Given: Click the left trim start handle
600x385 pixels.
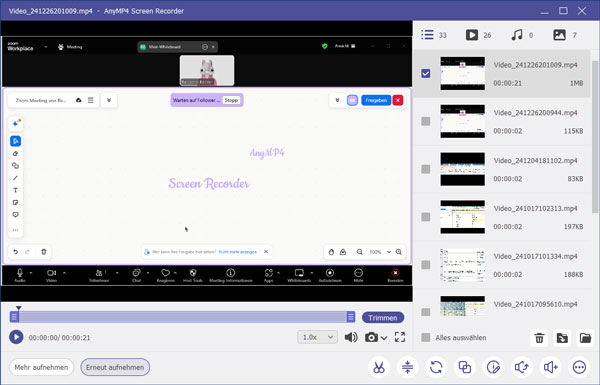Looking at the screenshot, I should click(x=14, y=317).
